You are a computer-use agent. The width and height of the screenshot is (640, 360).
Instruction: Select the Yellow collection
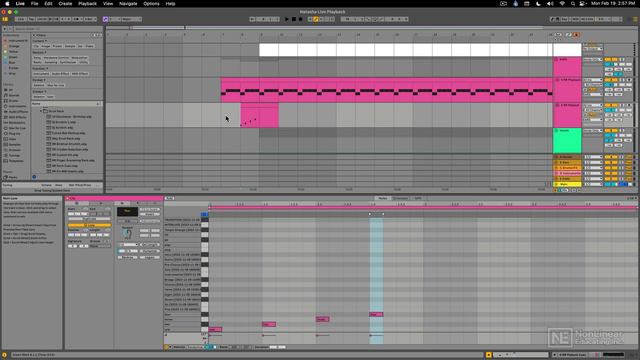coord(14,52)
